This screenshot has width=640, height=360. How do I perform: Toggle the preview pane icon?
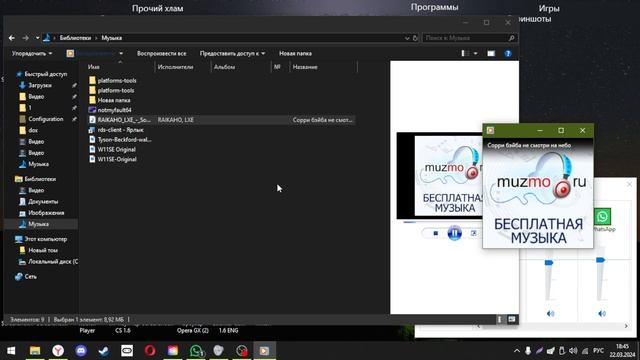pyautogui.click(x=491, y=53)
